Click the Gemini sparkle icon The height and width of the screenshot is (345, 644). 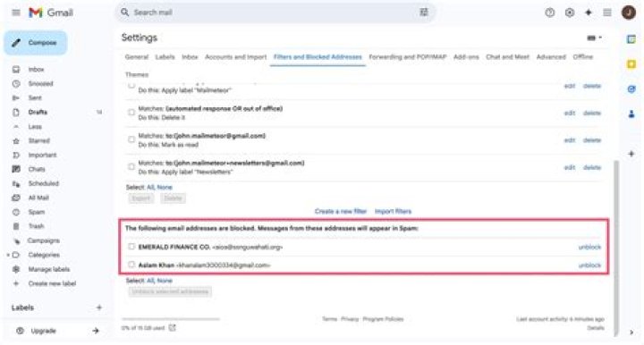[589, 13]
